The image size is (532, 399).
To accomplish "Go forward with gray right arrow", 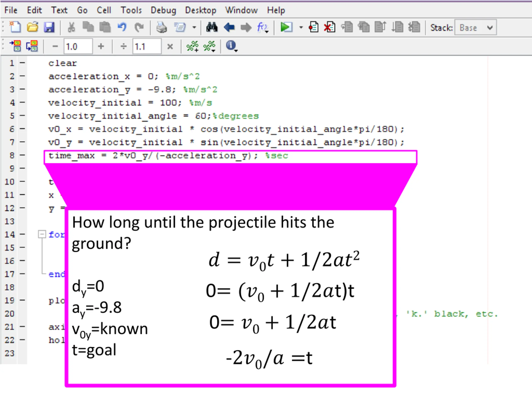I will click(x=246, y=27).
